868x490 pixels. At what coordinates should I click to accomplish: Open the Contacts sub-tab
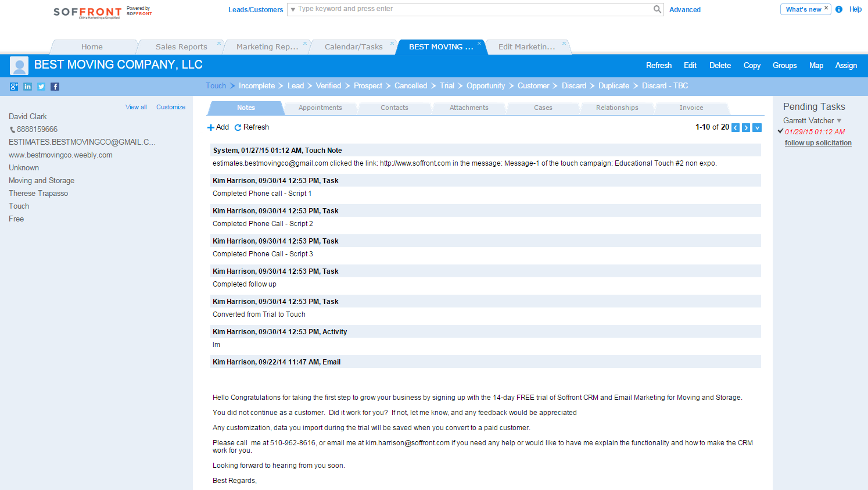394,108
